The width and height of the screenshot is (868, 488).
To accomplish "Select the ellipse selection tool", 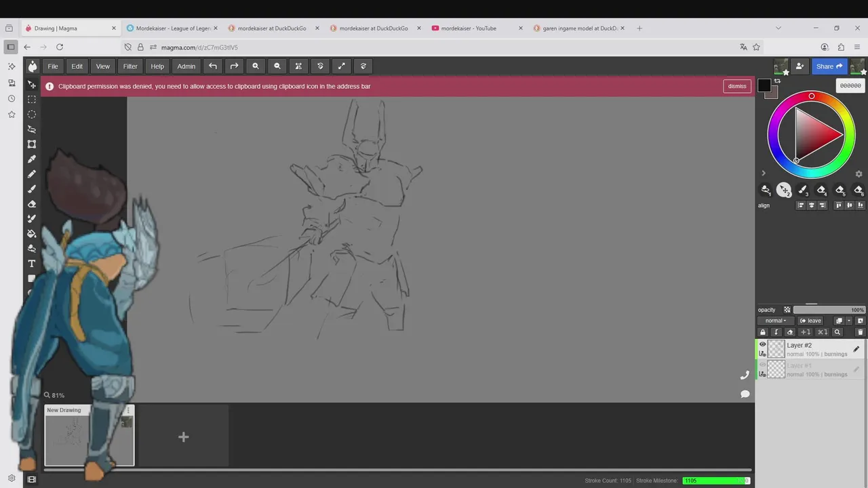I will point(31,114).
